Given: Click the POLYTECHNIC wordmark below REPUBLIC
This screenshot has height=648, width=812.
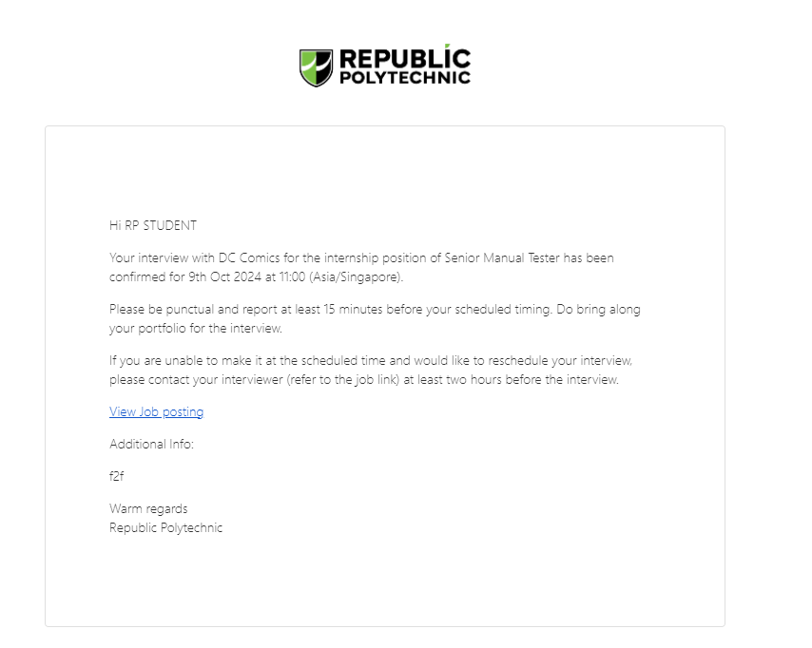Looking at the screenshot, I should pyautogui.click(x=405, y=78).
